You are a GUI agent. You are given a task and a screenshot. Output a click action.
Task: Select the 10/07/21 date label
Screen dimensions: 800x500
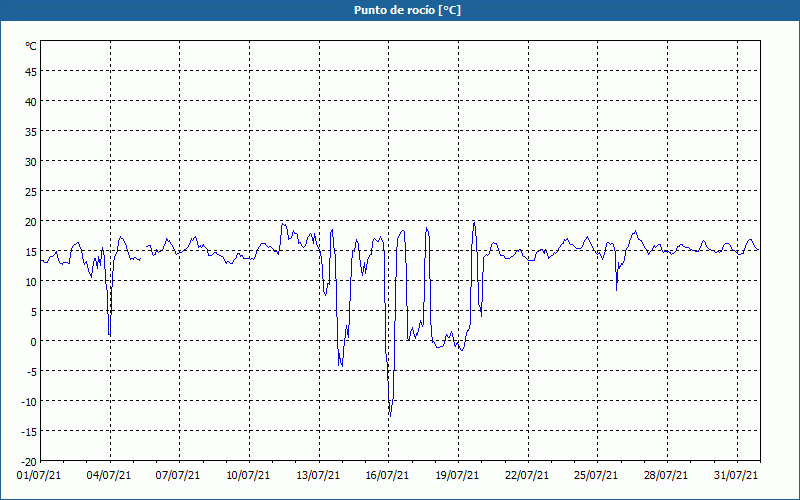tap(248, 475)
